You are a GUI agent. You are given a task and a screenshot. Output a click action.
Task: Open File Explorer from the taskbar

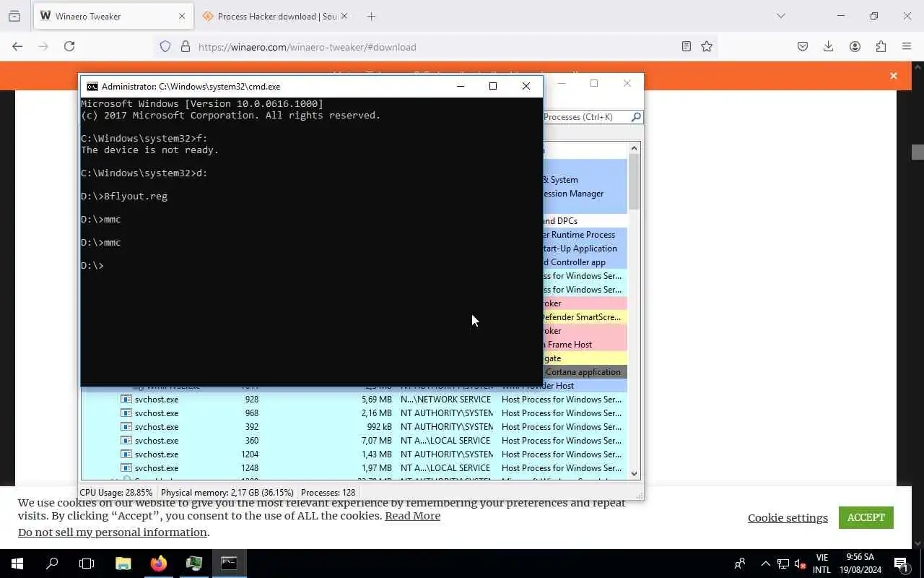point(123,564)
